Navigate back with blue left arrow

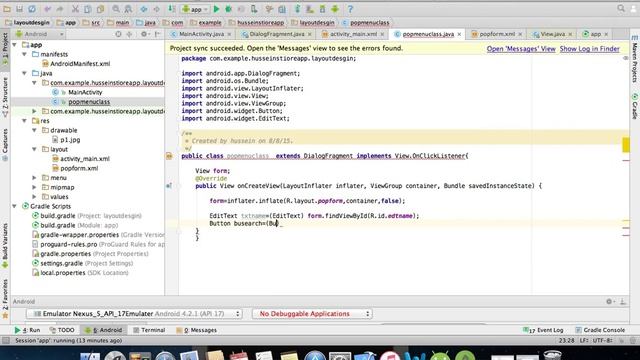click(x=144, y=9)
